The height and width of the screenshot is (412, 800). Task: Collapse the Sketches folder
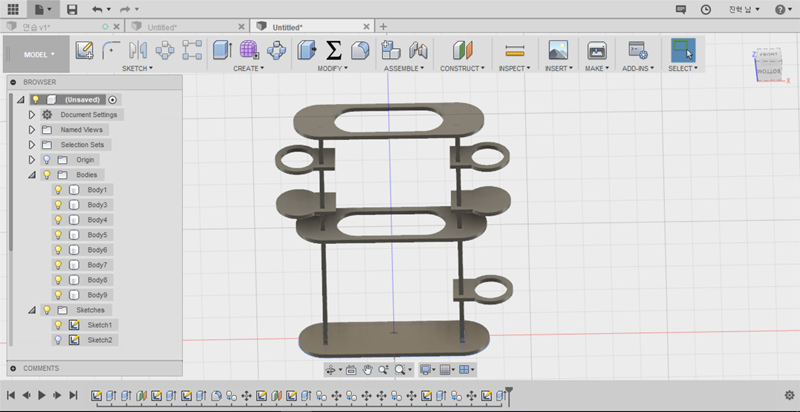(x=32, y=310)
